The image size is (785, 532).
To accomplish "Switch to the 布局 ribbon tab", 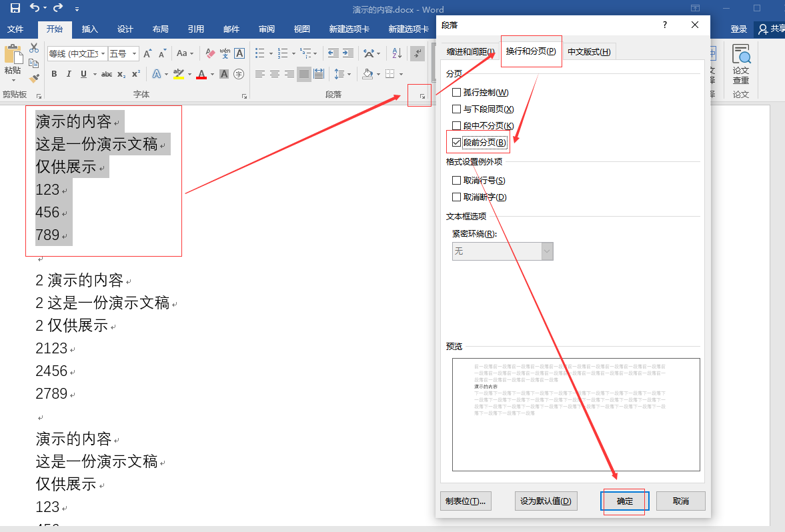I will point(160,29).
